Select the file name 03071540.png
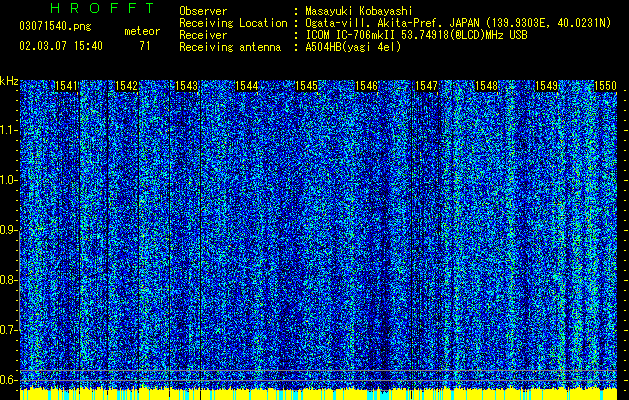 (x=55, y=26)
